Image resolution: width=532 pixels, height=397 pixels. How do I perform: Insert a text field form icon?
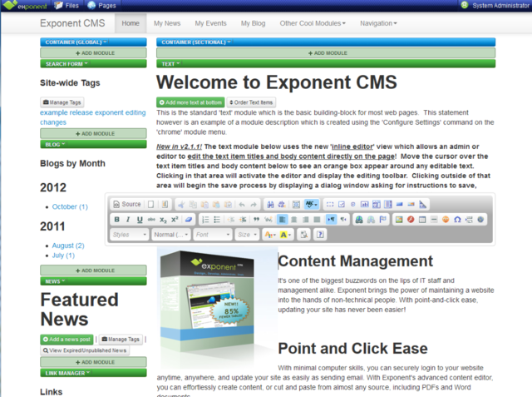(364, 205)
